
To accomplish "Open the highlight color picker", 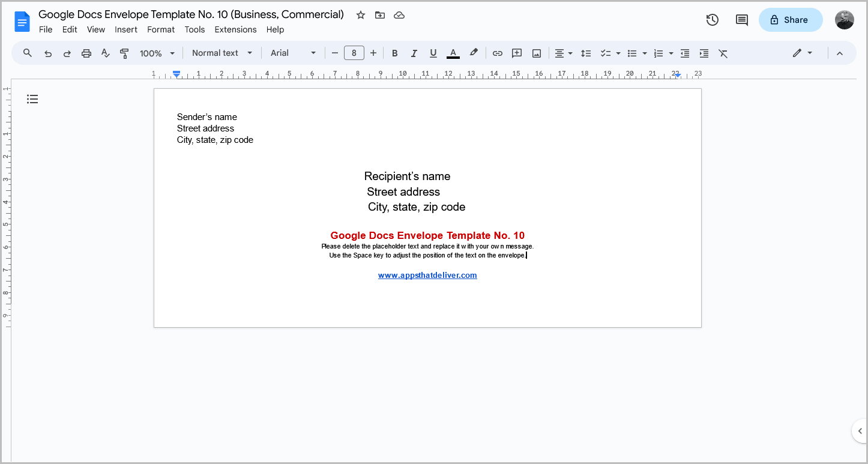I will [474, 53].
